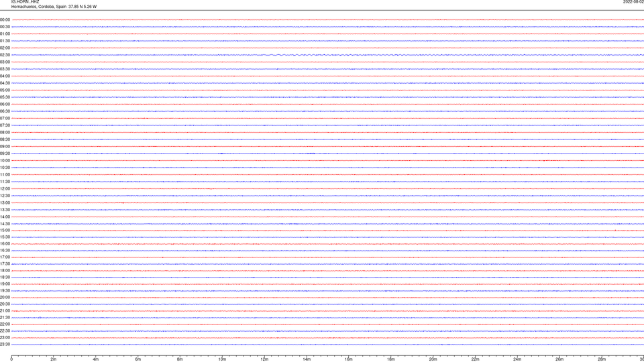
Task: Select the 01:00 time label
Action: (x=5, y=34)
